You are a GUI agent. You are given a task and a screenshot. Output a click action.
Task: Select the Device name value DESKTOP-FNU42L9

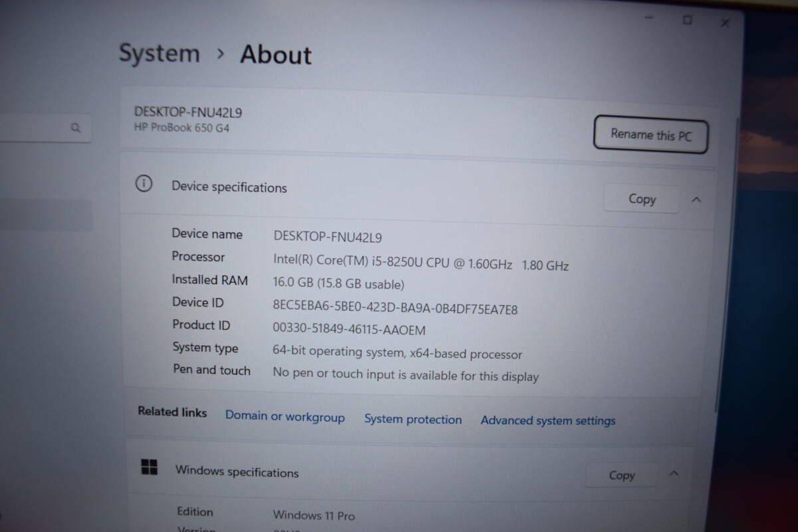click(x=327, y=236)
